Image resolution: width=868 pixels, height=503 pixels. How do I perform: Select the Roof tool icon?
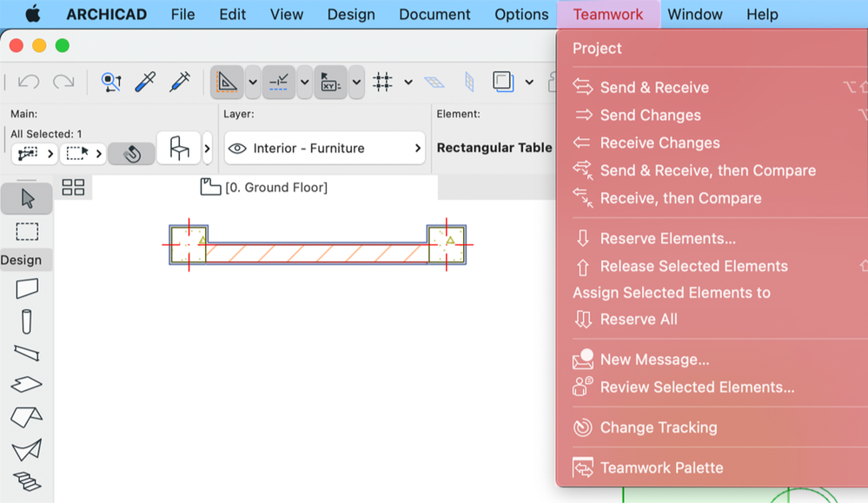coord(27,417)
